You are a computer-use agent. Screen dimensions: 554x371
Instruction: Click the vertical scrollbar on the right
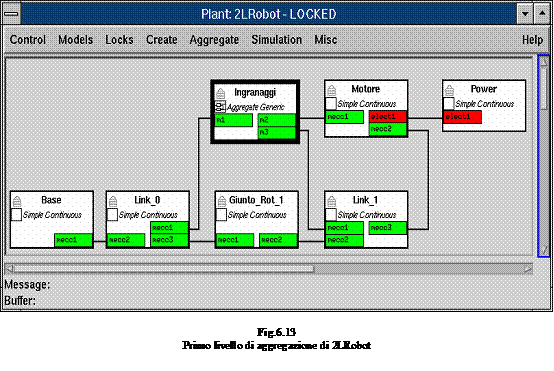click(543, 155)
